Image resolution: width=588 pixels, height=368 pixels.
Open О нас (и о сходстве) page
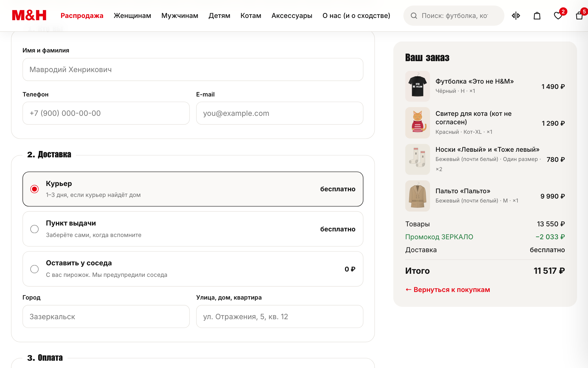point(356,16)
